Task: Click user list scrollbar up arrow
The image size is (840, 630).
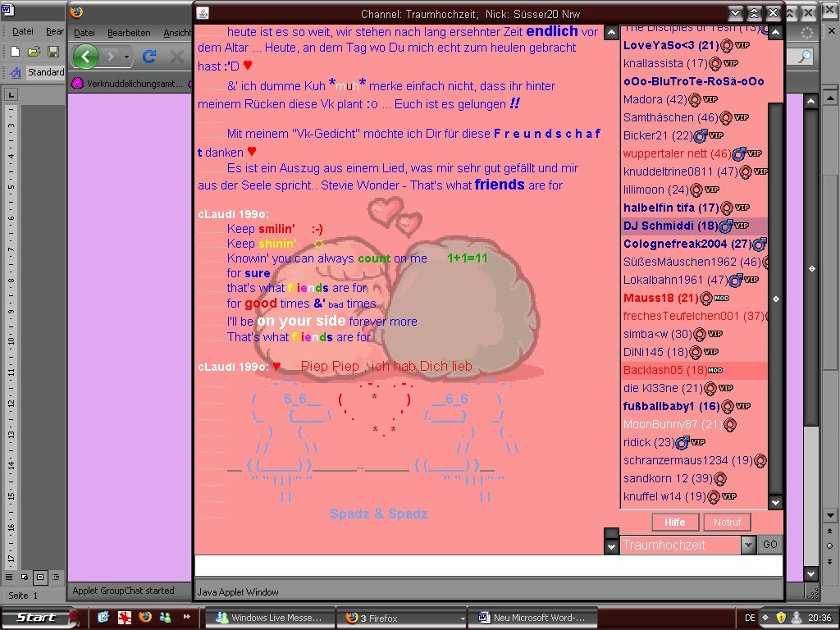Action: (x=775, y=33)
